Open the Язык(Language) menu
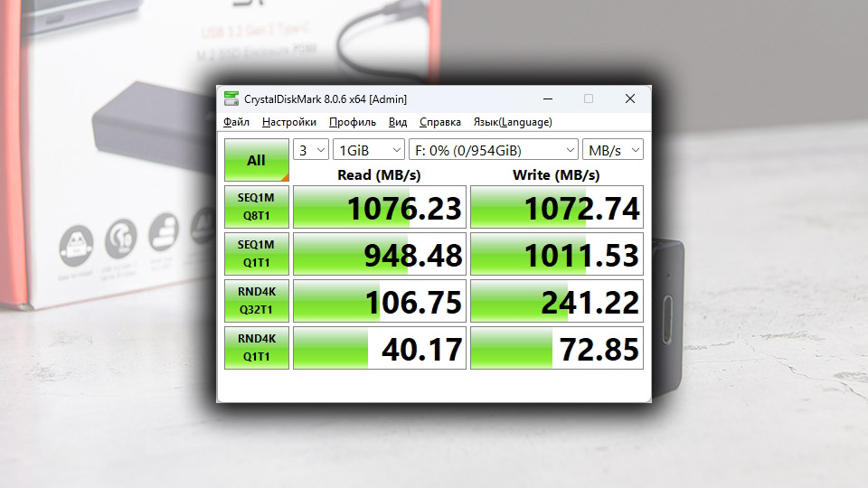 click(513, 122)
